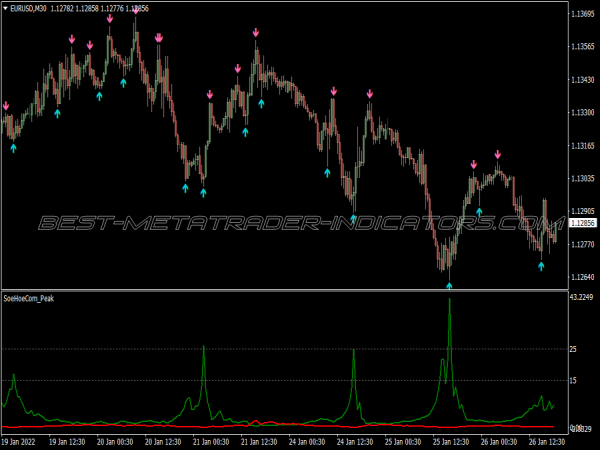Click the current price tag 1.12856 on the axis
This screenshot has height=450, width=600.
coord(583,223)
